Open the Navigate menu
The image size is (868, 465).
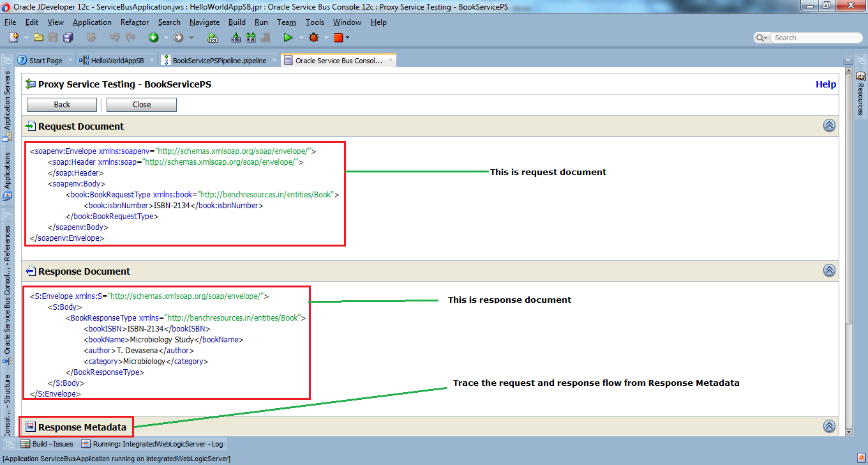point(204,22)
